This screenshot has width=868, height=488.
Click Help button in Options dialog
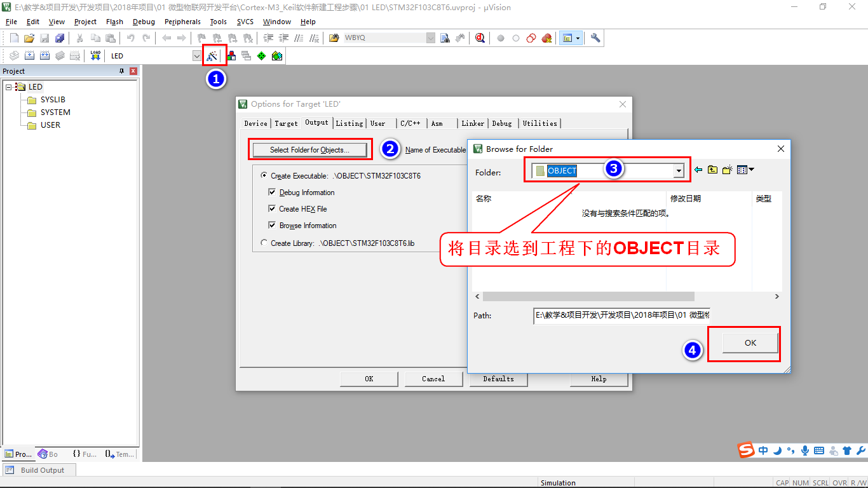[x=599, y=379]
